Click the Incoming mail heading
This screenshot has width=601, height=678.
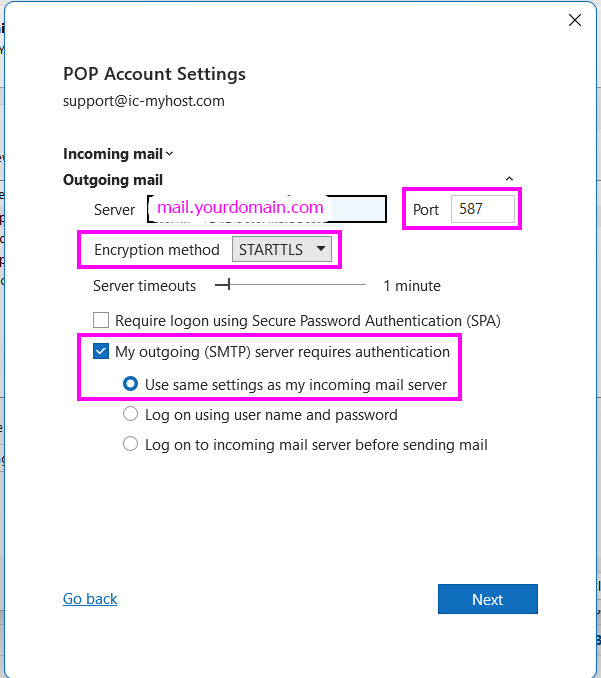coord(112,154)
